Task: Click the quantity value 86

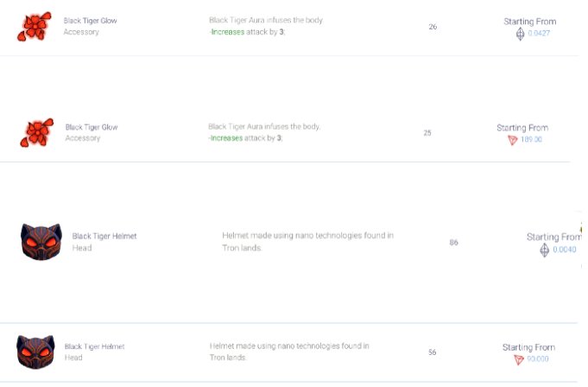Action: coord(453,243)
